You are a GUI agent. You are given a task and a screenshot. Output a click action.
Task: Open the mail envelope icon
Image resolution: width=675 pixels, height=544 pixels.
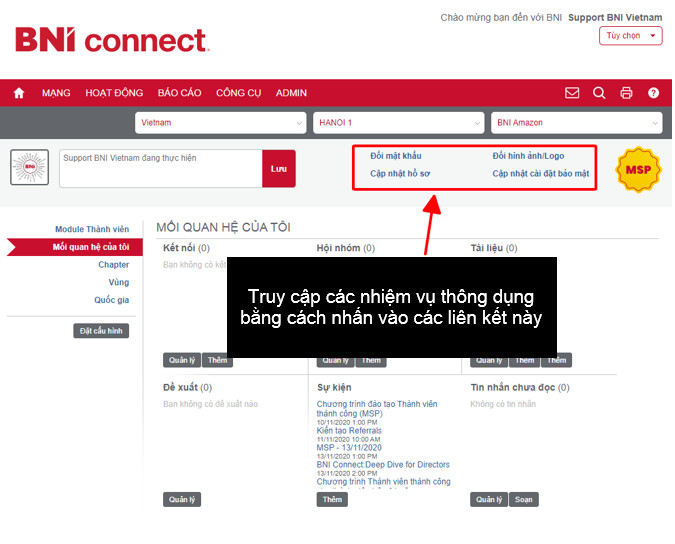[572, 93]
